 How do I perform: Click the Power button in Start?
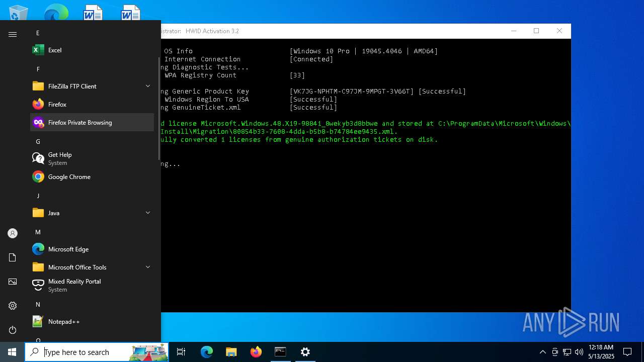click(13, 330)
